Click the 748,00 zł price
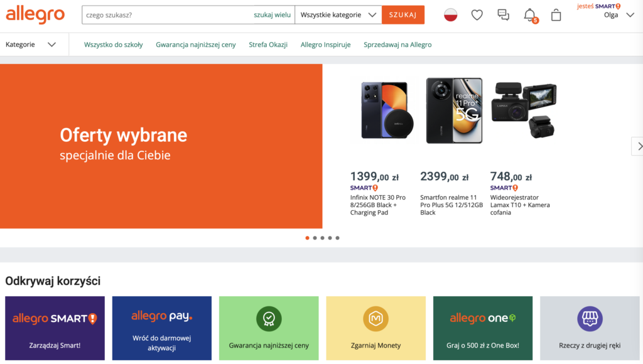 point(511,177)
